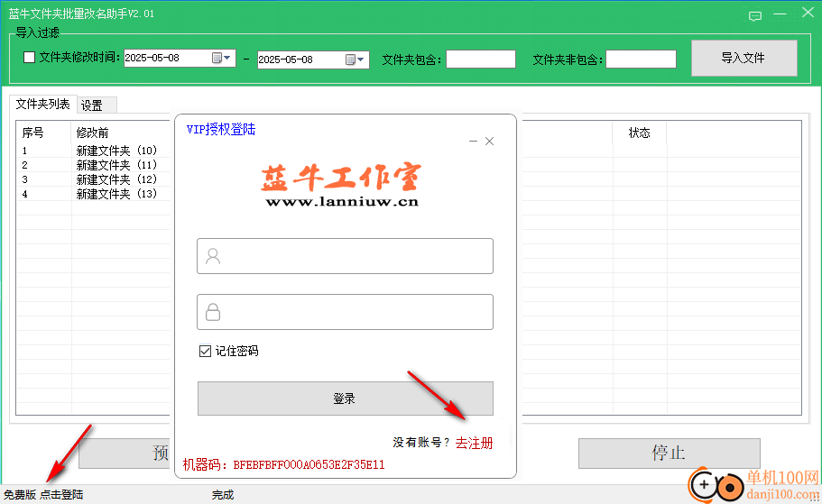Close the VIP login dialog
This screenshot has width=822, height=504.
(490, 142)
